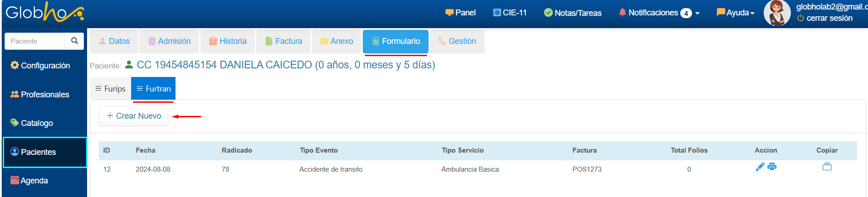The height and width of the screenshot is (197, 868).
Task: Go to the Factura tab
Action: (x=283, y=41)
